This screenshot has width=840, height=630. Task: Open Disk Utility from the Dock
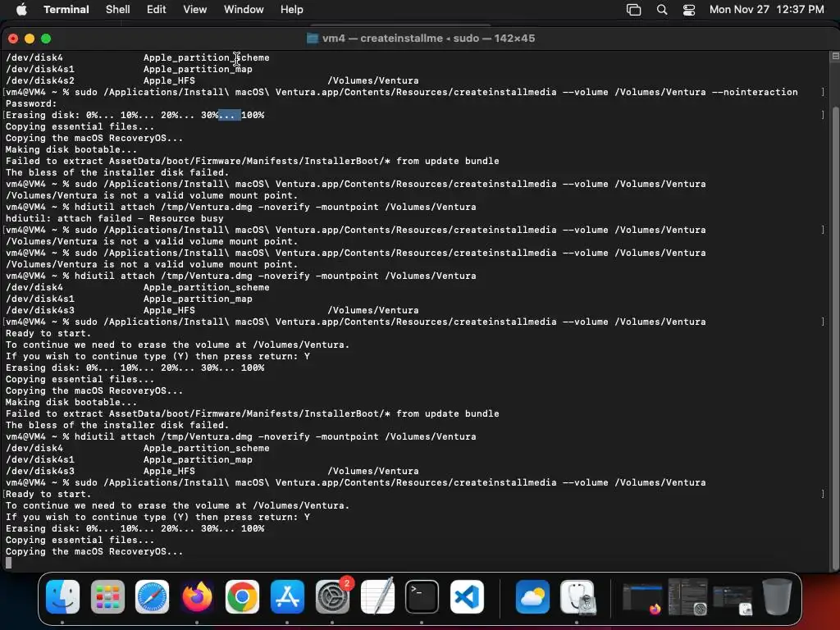(x=577, y=596)
